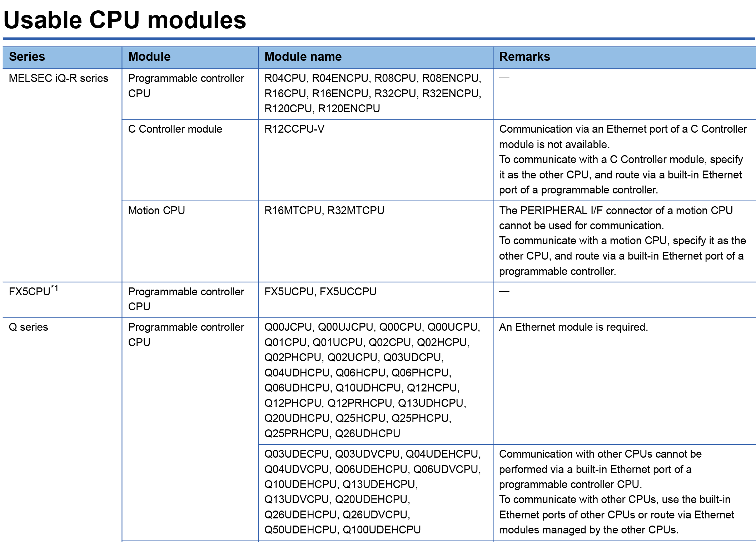Click the bottom-most Module name cell
Screen dimensions: 756x542
375,492
